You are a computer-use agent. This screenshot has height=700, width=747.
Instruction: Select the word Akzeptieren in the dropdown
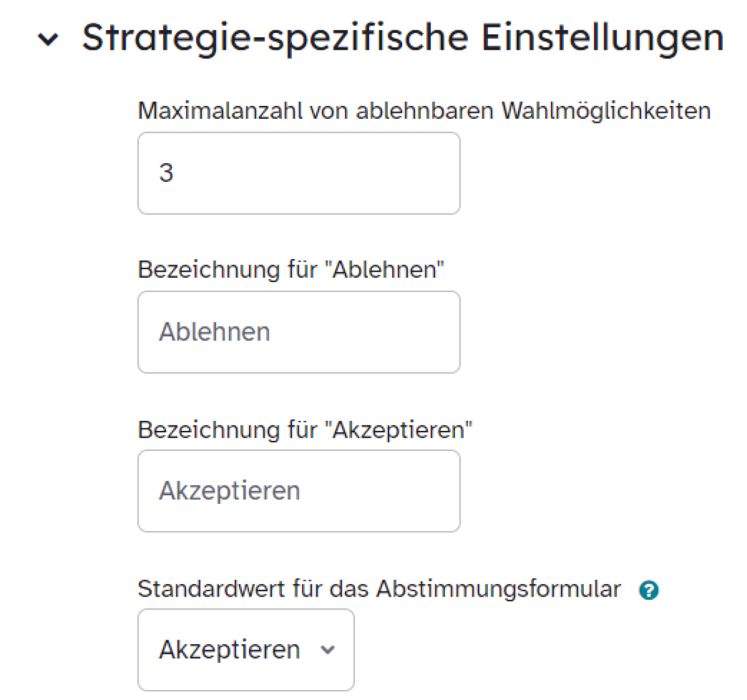click(229, 650)
